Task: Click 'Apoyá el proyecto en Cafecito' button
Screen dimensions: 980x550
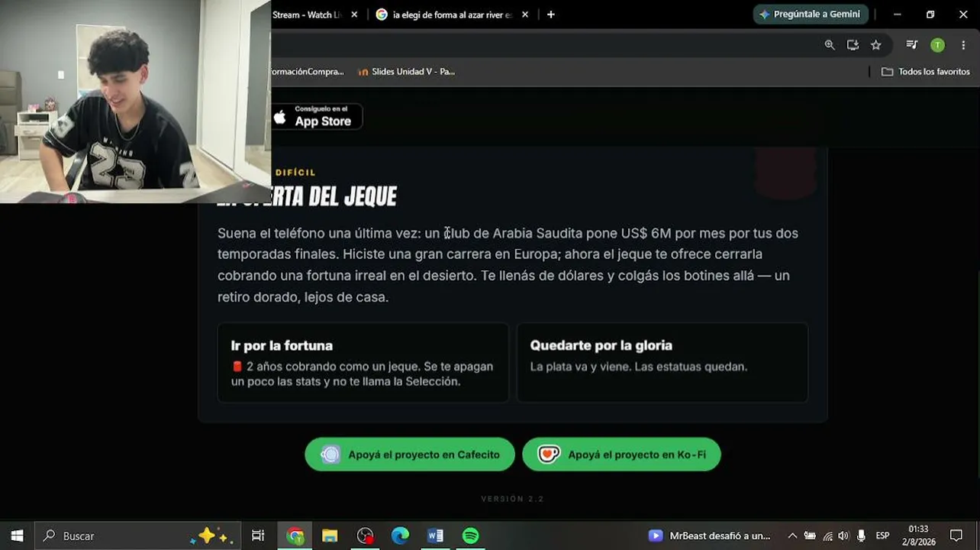Action: (410, 455)
